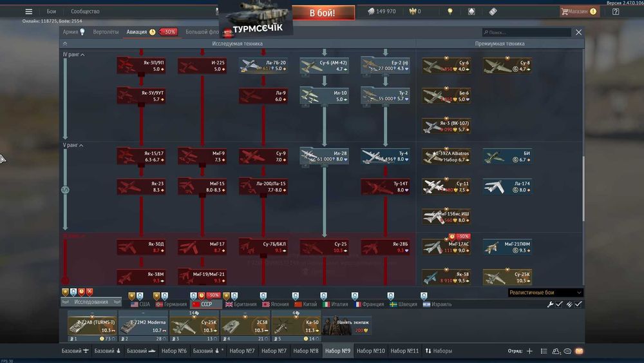Select premium МиГ-21ПФМ card
The image size is (644, 363).
pos(507,247)
